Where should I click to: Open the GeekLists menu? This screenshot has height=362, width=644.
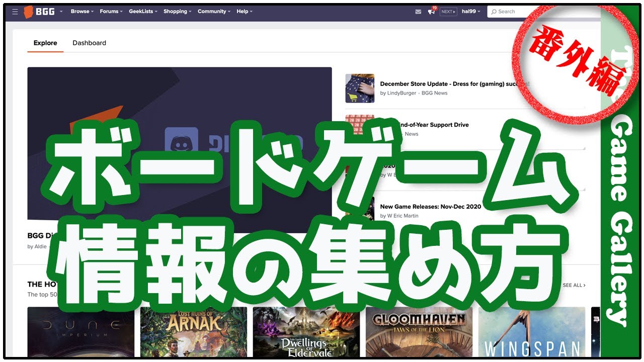(x=143, y=12)
